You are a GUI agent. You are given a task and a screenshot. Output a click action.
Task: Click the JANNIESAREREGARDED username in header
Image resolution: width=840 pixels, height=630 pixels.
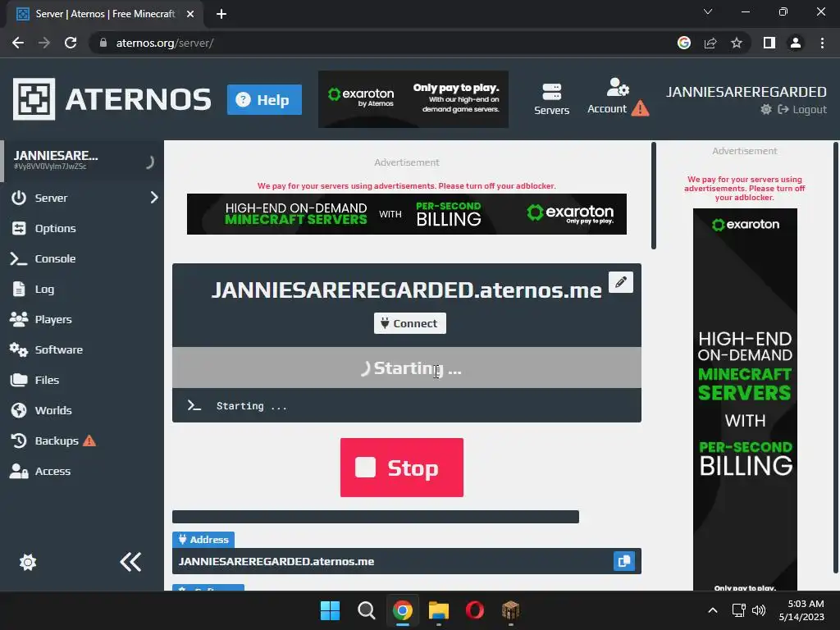tap(746, 92)
